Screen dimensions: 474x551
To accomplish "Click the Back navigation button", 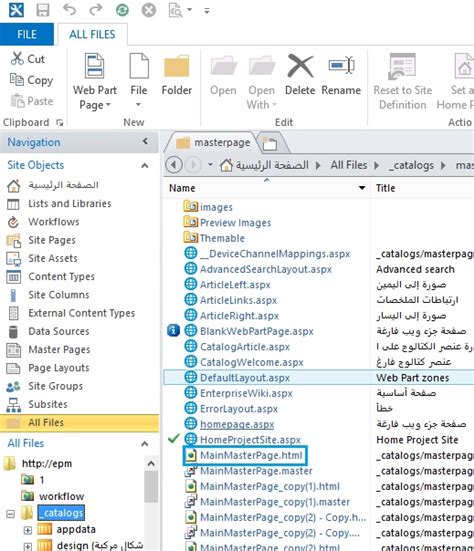I will 174,165.
